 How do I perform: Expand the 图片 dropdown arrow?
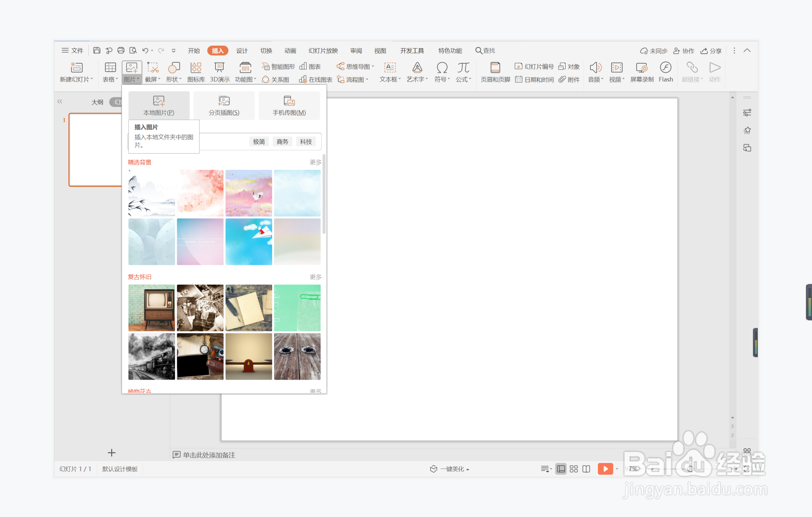138,79
